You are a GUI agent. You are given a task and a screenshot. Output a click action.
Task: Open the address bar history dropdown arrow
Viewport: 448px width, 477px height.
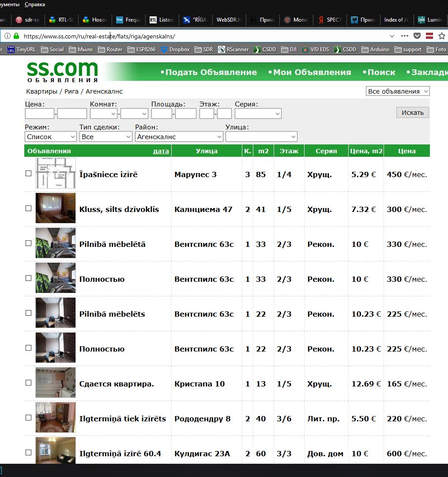(392, 36)
